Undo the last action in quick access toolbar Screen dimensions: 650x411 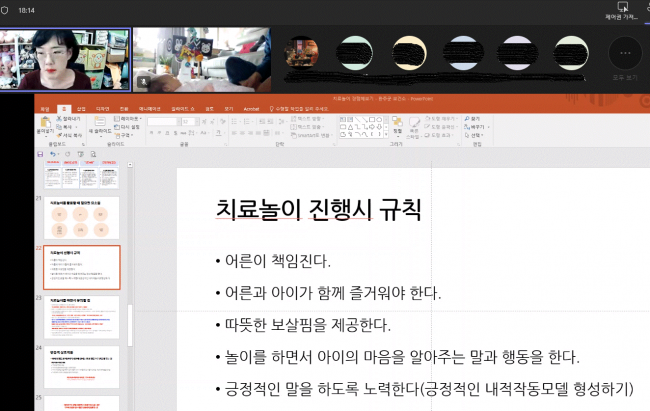pos(53,154)
